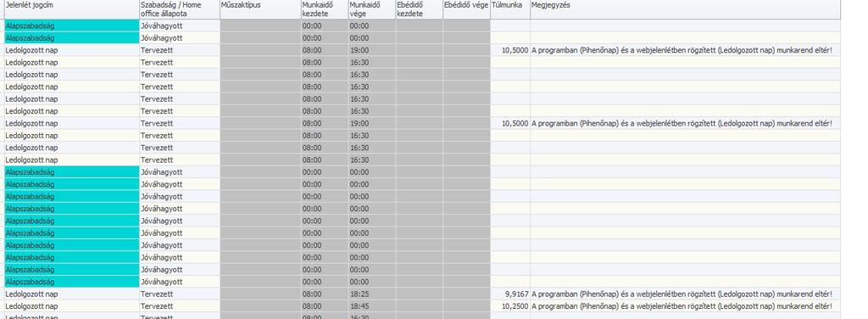The height and width of the screenshot is (319, 868).
Task: Select the second Jóváhagyott status cell
Action: coord(180,38)
